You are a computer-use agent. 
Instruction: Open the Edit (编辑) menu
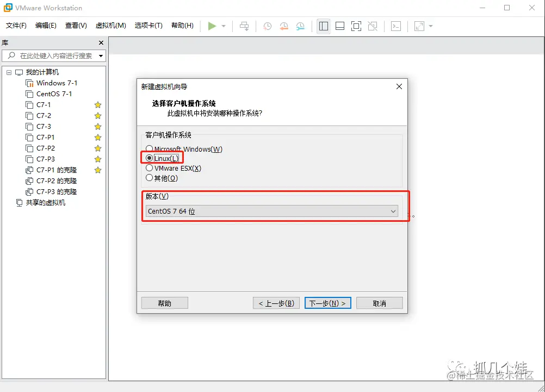click(46, 26)
